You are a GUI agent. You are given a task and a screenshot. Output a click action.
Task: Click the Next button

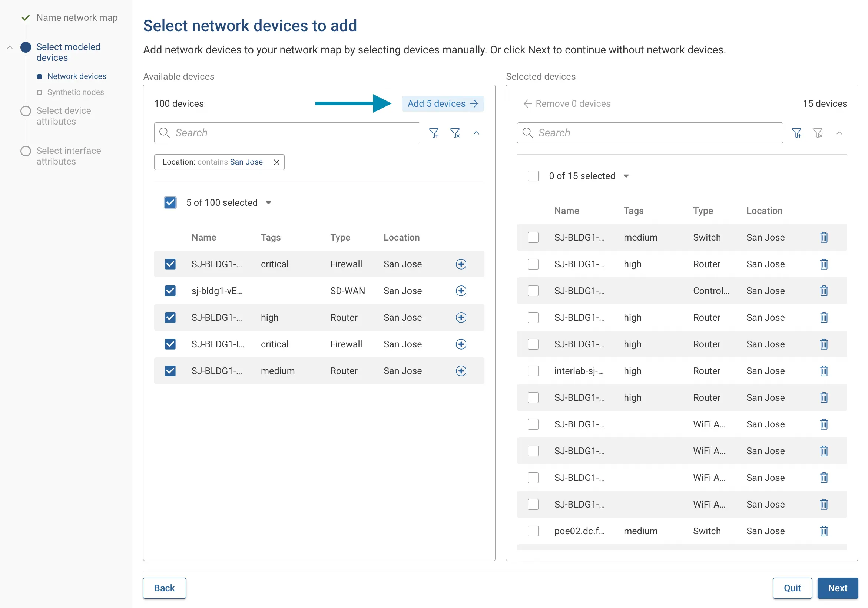[x=837, y=588]
